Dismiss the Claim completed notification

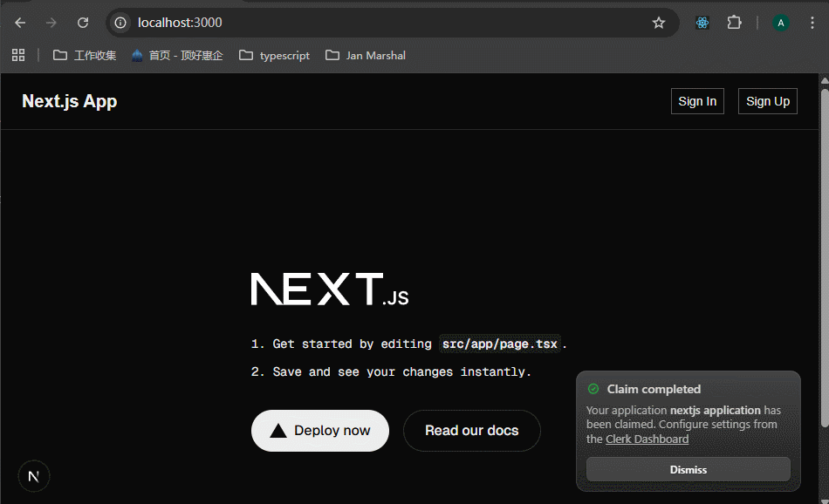click(x=688, y=469)
